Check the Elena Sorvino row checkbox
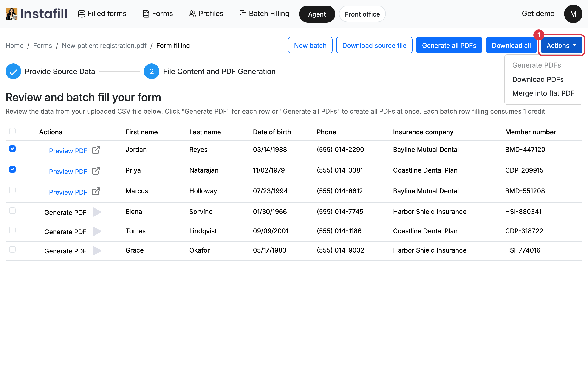 (12, 210)
